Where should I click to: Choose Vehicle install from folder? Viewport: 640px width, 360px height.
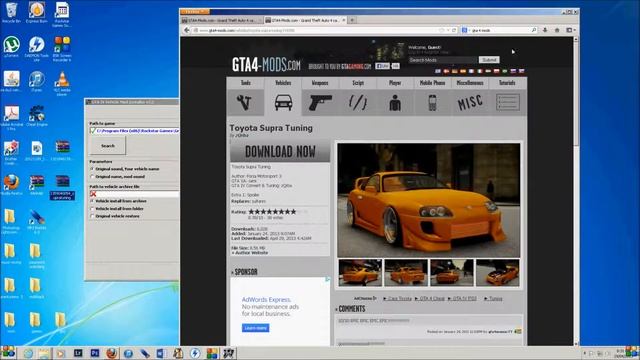tap(117, 209)
